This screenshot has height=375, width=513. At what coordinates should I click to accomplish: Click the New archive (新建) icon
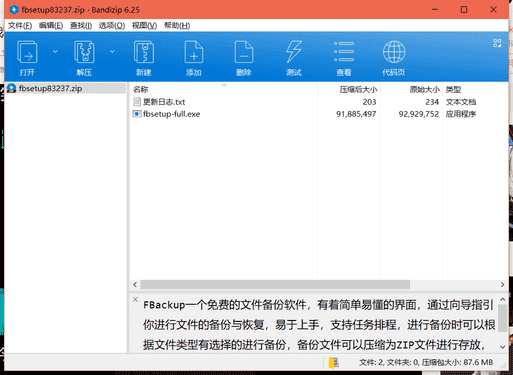pyautogui.click(x=144, y=52)
